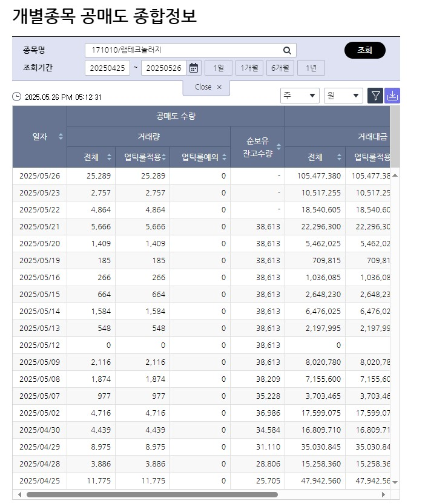Sort 거래량 전체 column arrows
The width and height of the screenshot is (428, 504).
tap(110, 157)
